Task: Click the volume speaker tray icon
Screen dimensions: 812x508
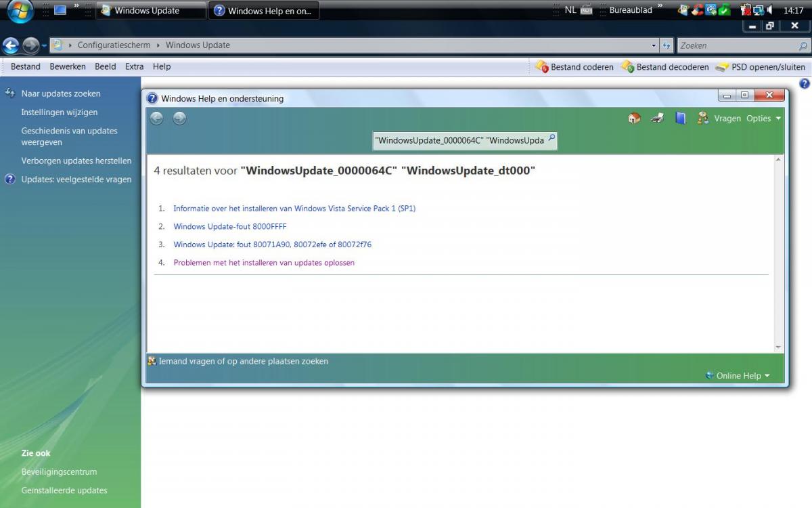Action: tap(770, 10)
